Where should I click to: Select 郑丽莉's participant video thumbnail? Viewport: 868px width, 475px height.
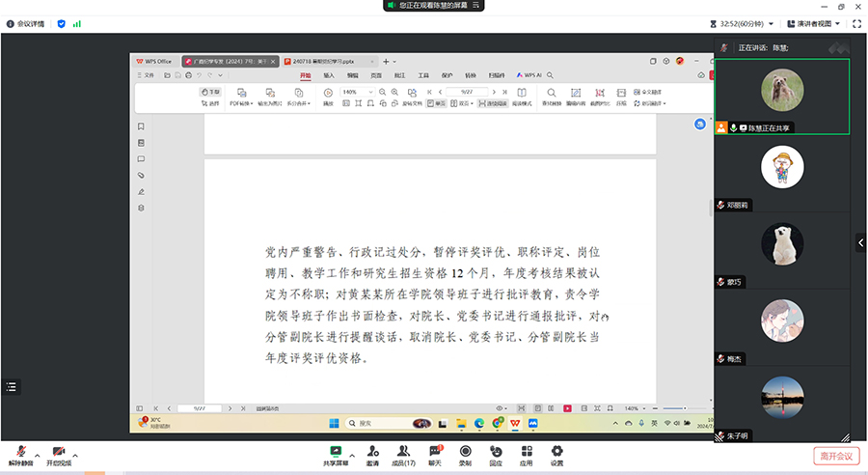tap(781, 168)
